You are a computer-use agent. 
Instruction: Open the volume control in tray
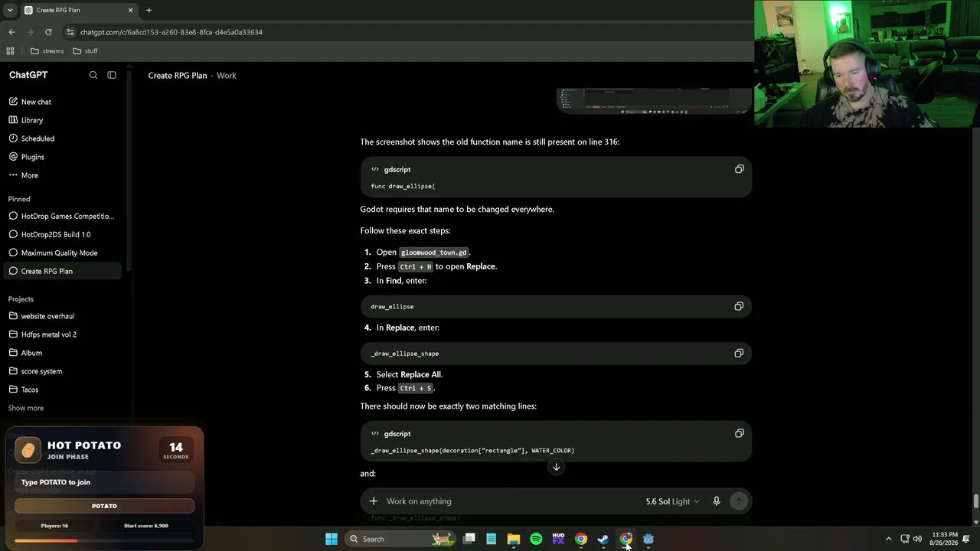(x=917, y=539)
